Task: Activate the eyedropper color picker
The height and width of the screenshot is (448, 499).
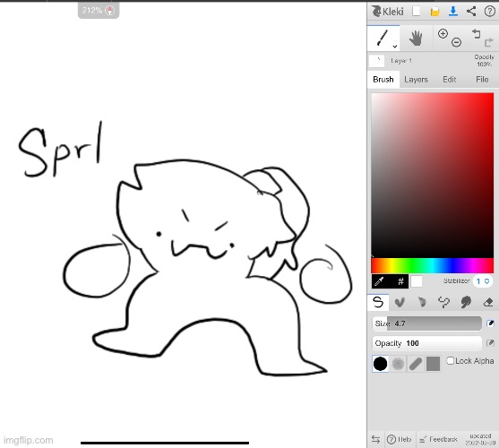Action: (x=379, y=281)
